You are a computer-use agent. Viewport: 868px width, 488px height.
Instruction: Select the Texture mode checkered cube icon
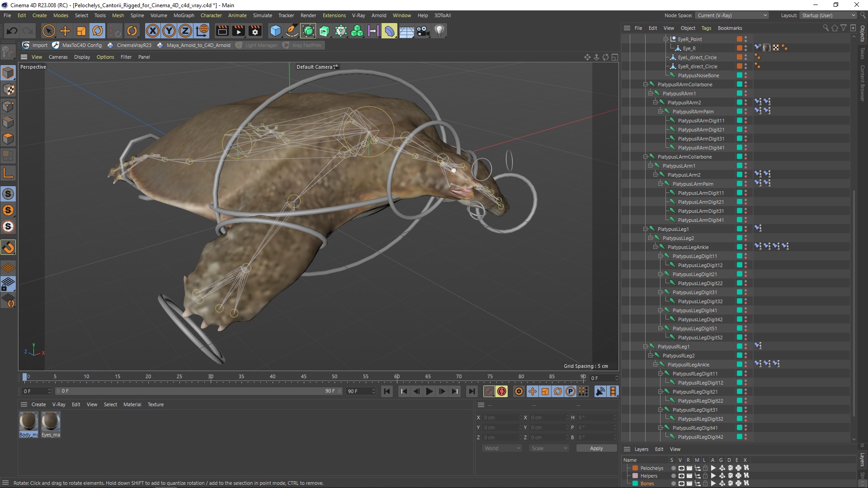click(x=8, y=89)
